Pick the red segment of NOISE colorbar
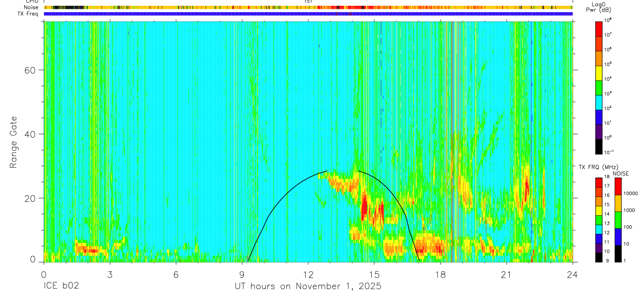The width and height of the screenshot is (644, 297). point(618,186)
